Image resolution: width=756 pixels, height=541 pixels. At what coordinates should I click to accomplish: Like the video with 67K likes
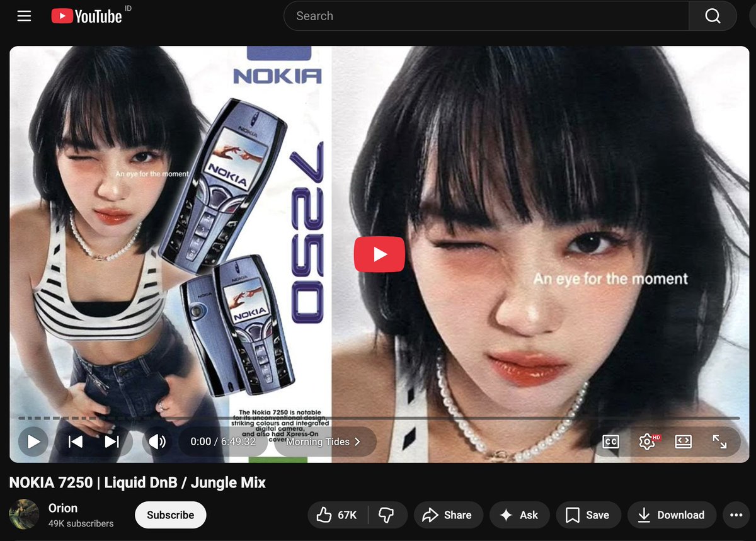pyautogui.click(x=338, y=515)
